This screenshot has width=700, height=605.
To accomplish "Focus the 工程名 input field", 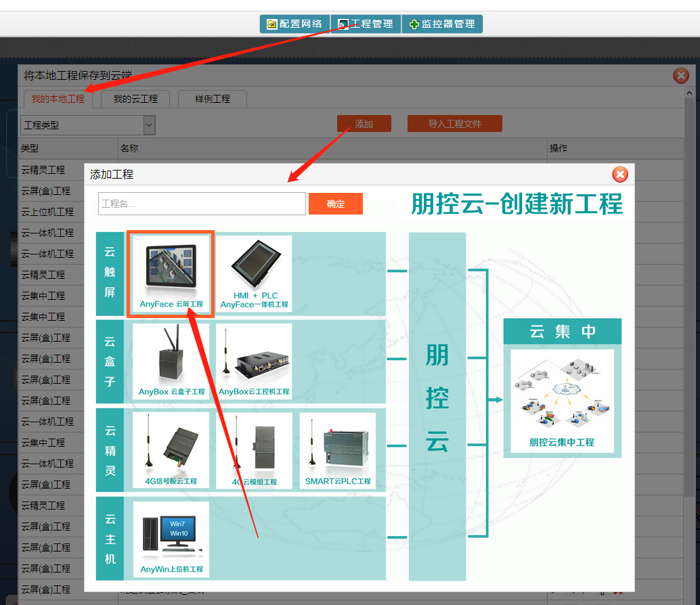I will coord(202,204).
